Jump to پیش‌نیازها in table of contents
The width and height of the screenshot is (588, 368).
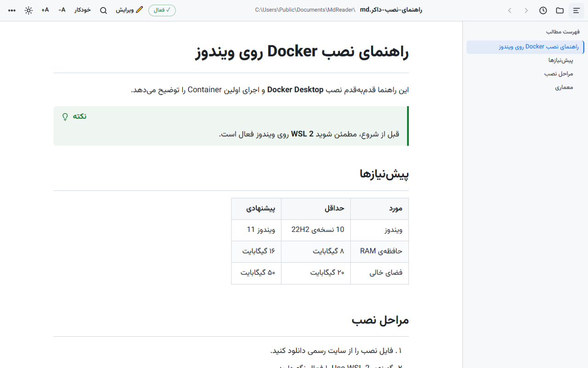[x=560, y=60]
